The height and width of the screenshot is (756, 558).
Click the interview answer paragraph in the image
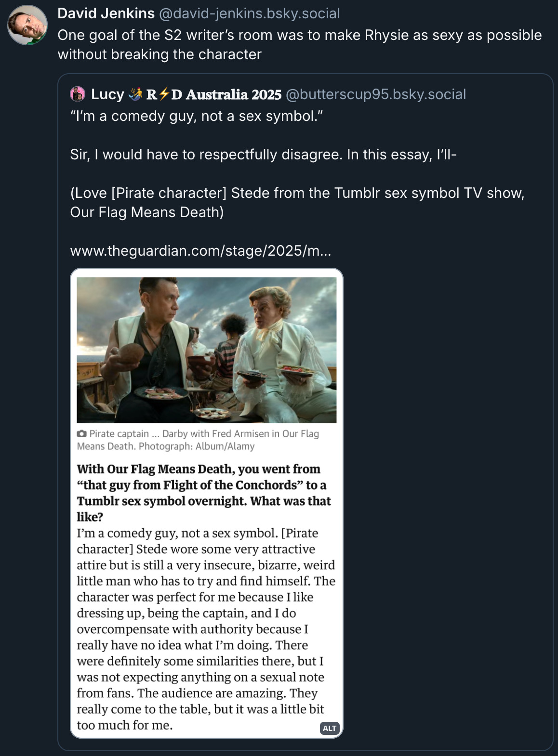click(x=205, y=628)
